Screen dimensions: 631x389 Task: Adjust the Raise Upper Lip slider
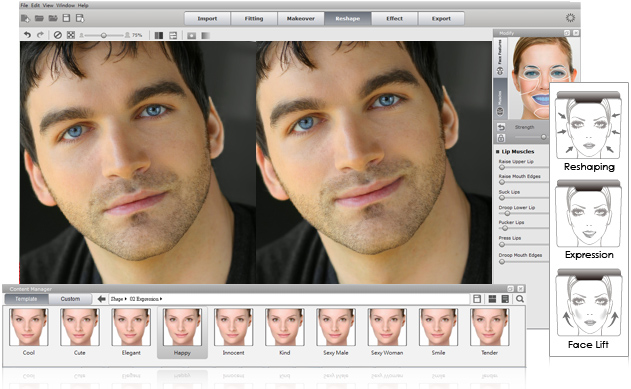(x=502, y=167)
